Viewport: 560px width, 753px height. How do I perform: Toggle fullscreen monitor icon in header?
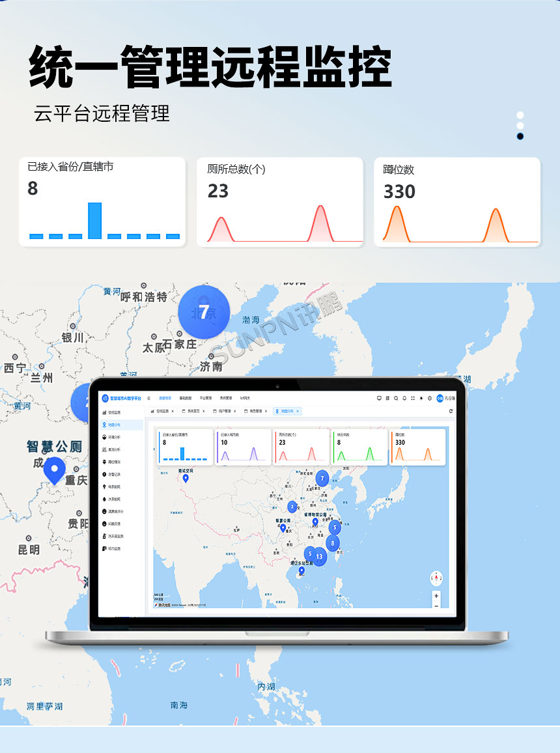379,398
